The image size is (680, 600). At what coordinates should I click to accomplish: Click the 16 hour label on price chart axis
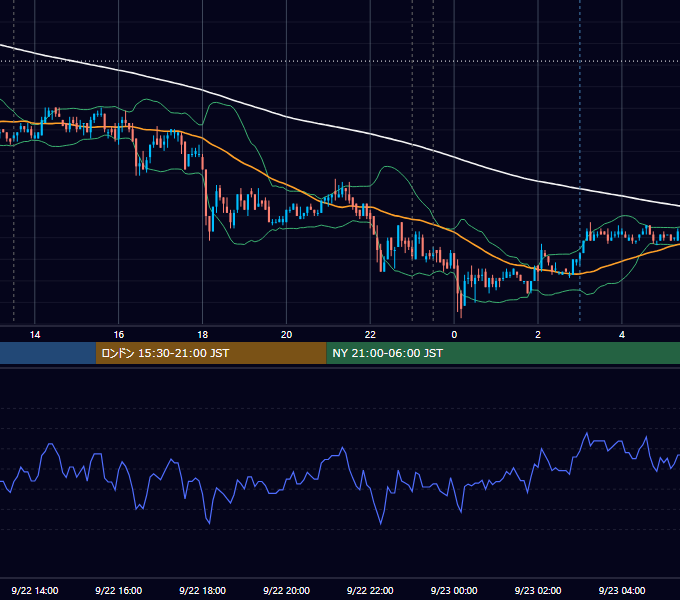119,335
